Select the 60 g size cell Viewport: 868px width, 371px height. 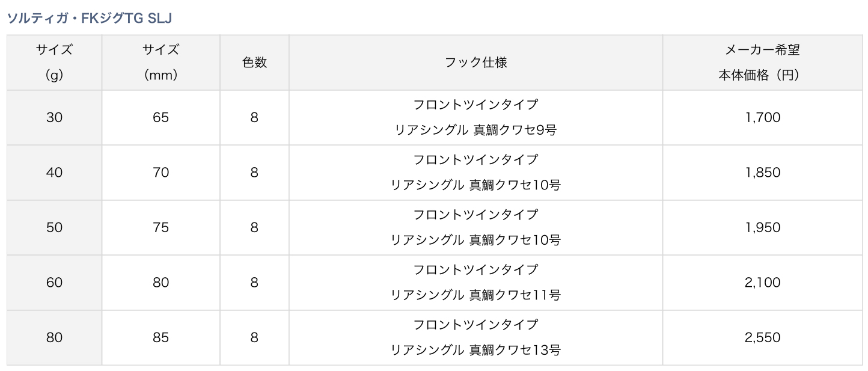pyautogui.click(x=54, y=283)
